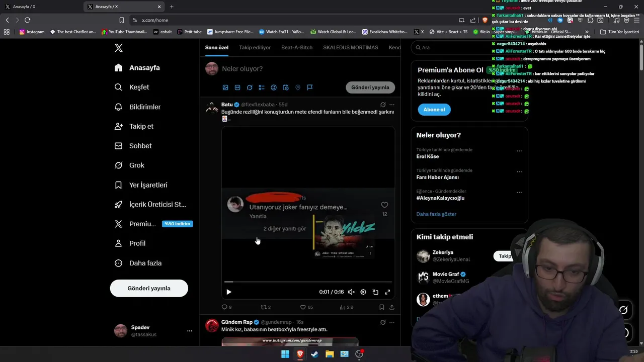Open Keşfet in the sidebar

(x=132, y=87)
